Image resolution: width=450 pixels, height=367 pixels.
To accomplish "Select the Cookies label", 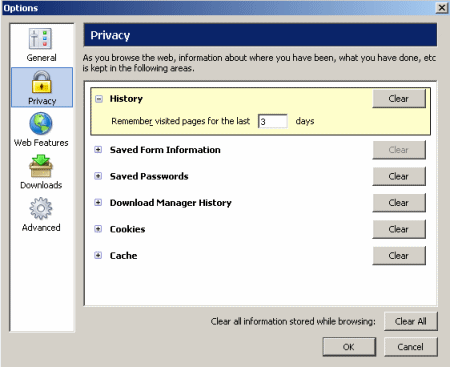I will (x=128, y=229).
